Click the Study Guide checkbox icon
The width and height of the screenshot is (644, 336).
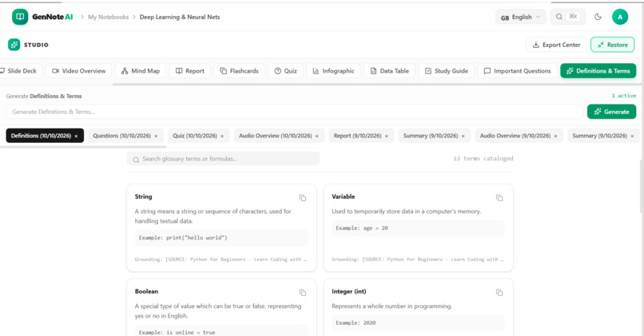tap(428, 71)
